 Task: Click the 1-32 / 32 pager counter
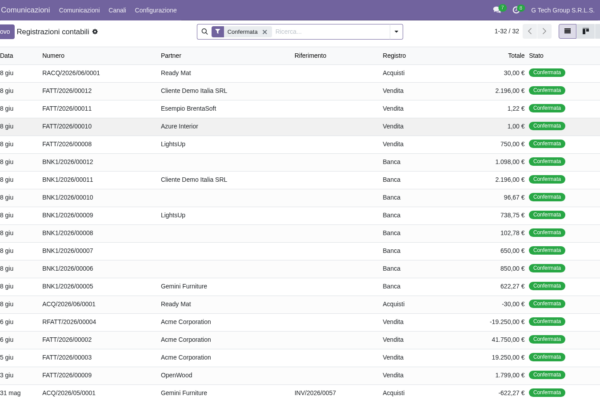coord(507,31)
